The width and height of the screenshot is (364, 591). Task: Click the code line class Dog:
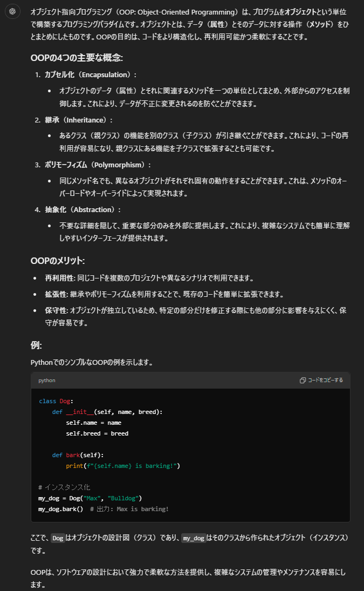coord(56,401)
